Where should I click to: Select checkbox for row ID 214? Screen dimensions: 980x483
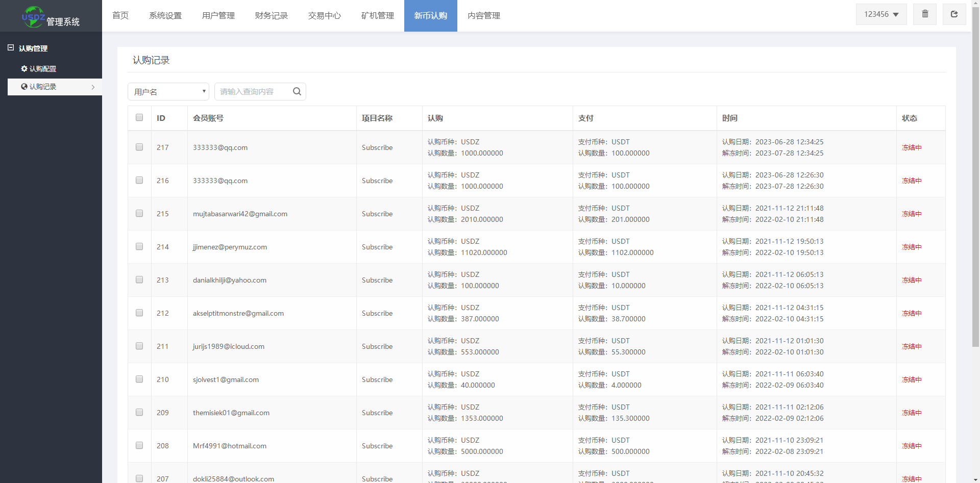click(x=139, y=247)
